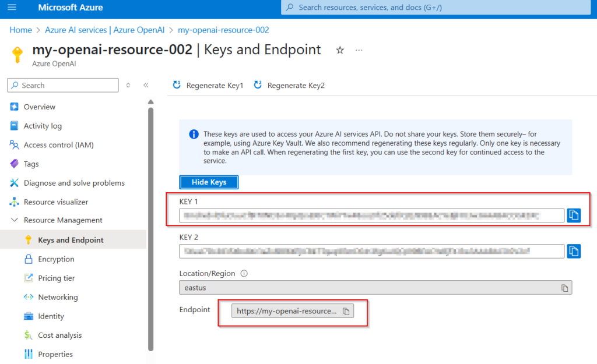Screen dimensions: 597x364
Task: Collapse the Resource Management section
Action: [x=14, y=220]
